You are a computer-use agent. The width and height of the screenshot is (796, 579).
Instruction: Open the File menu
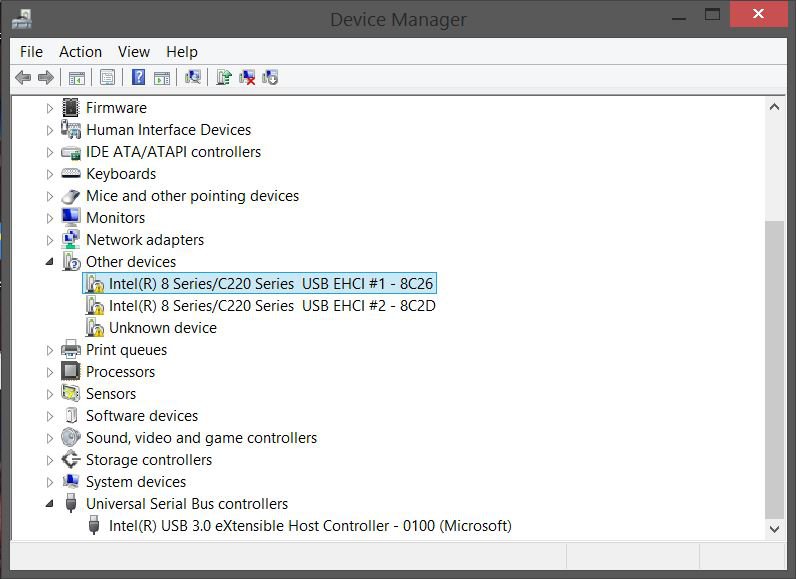[31, 52]
